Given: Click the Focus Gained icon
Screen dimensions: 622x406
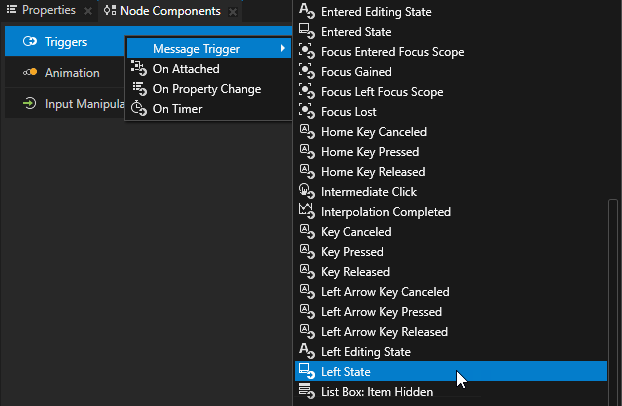Looking at the screenshot, I should tap(307, 72).
